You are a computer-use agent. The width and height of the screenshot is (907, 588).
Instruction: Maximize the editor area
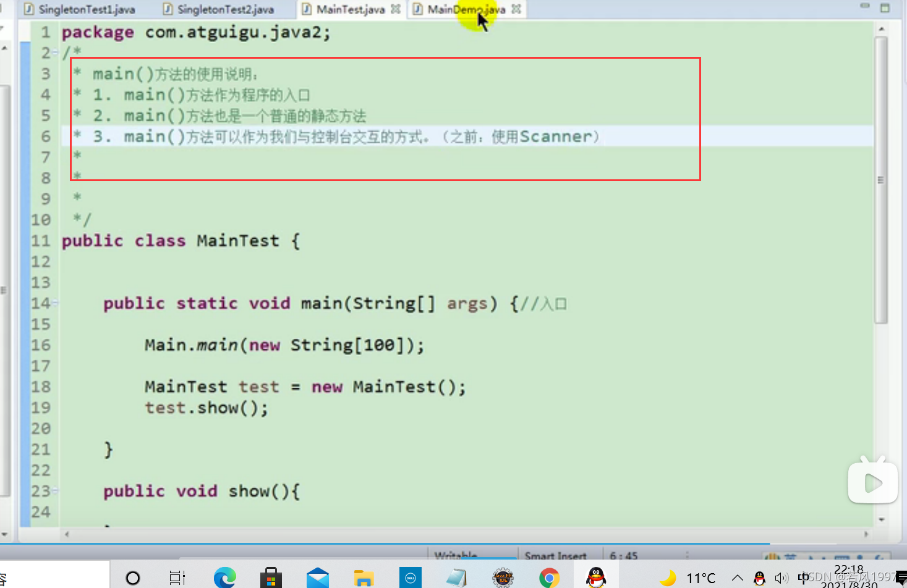(x=885, y=8)
